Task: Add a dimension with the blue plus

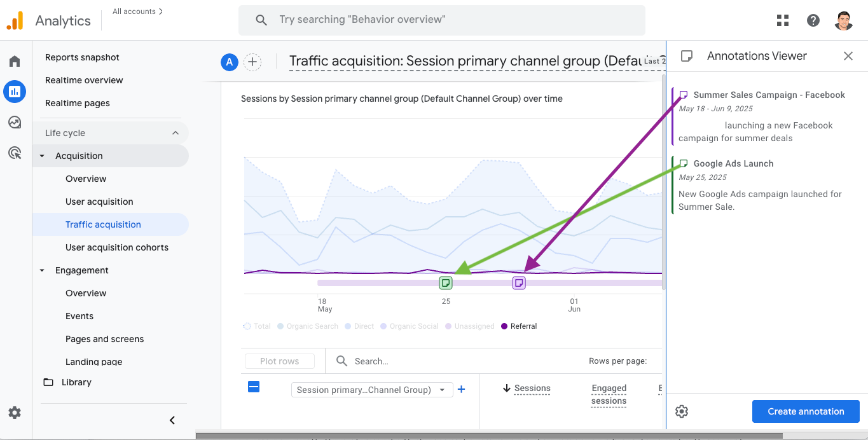Action: click(462, 389)
